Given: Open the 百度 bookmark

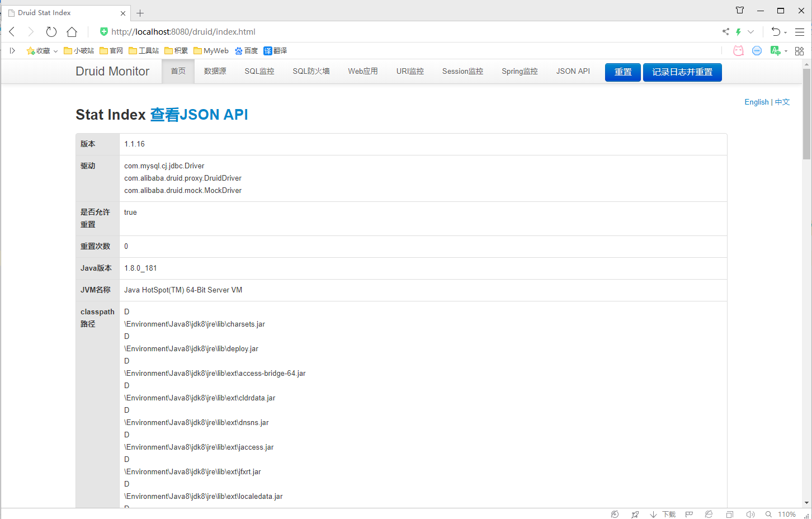Looking at the screenshot, I should pos(246,51).
